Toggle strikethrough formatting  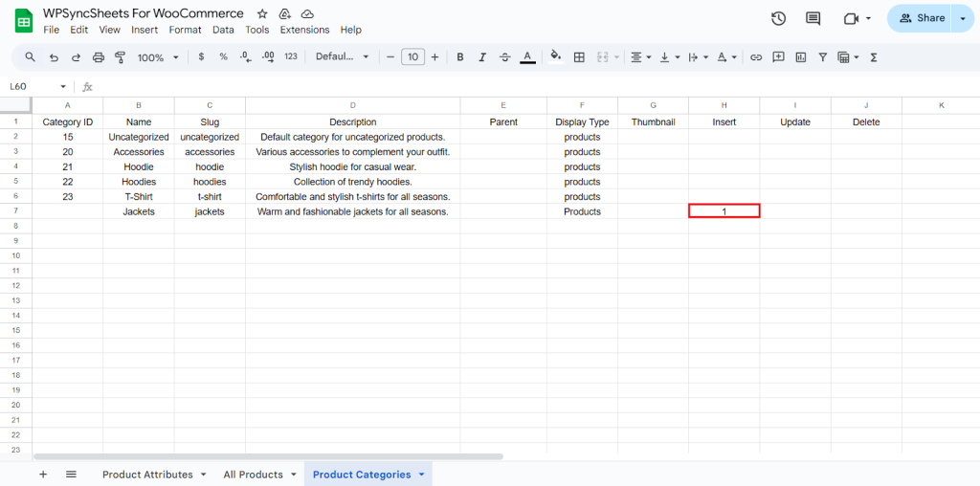505,57
